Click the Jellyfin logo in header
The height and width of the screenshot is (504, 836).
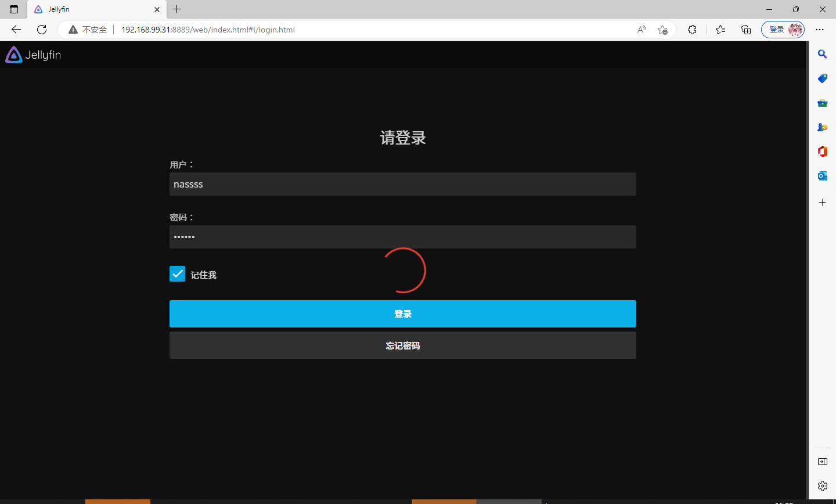point(33,55)
